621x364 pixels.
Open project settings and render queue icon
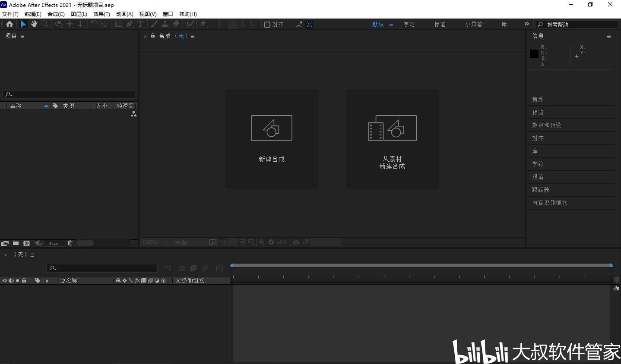38,243
